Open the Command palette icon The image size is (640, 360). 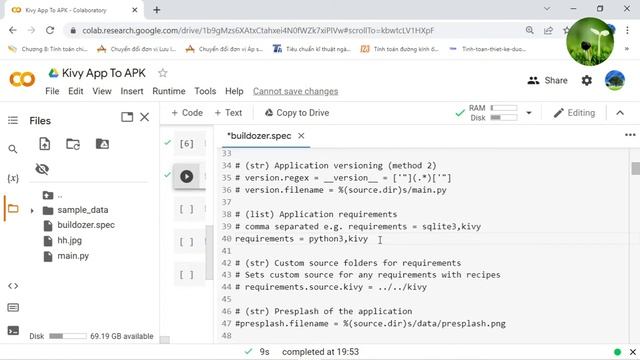pyautogui.click(x=13, y=307)
